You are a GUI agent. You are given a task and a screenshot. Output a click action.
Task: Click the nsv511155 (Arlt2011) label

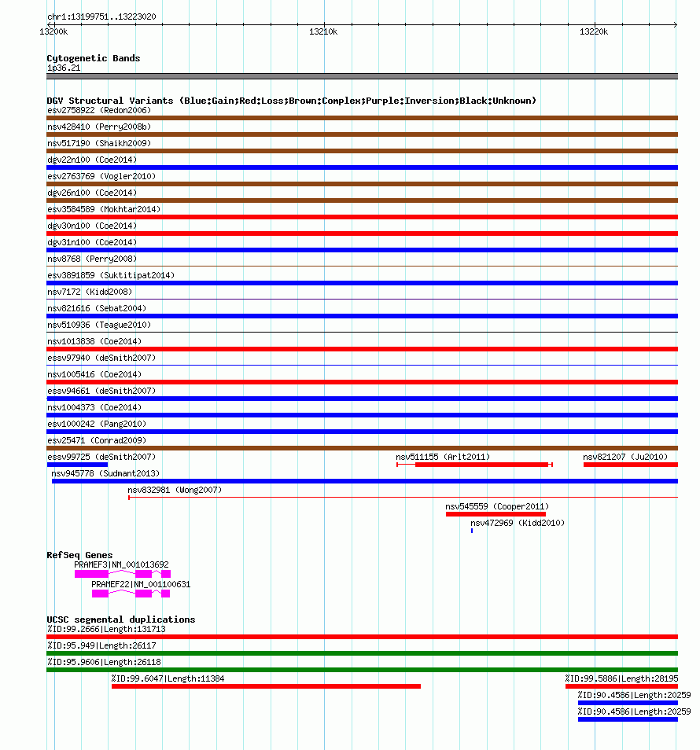click(x=443, y=457)
